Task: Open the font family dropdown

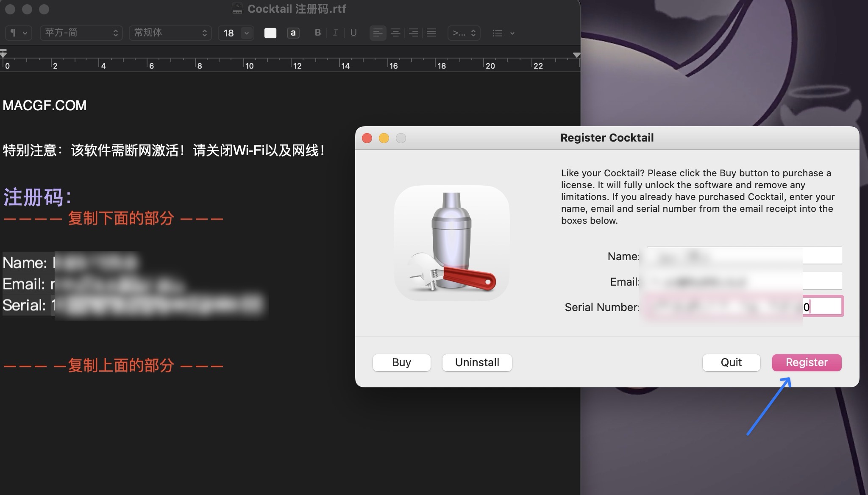Action: (81, 33)
